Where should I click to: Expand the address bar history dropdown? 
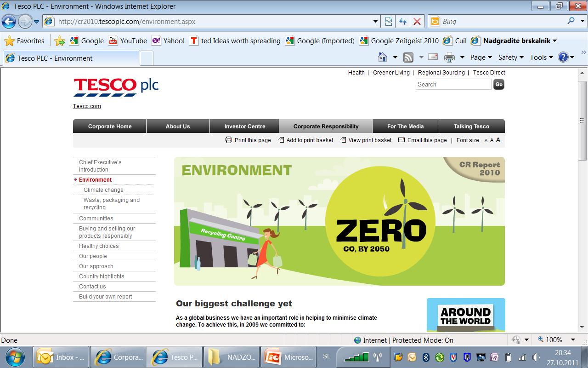click(x=376, y=21)
